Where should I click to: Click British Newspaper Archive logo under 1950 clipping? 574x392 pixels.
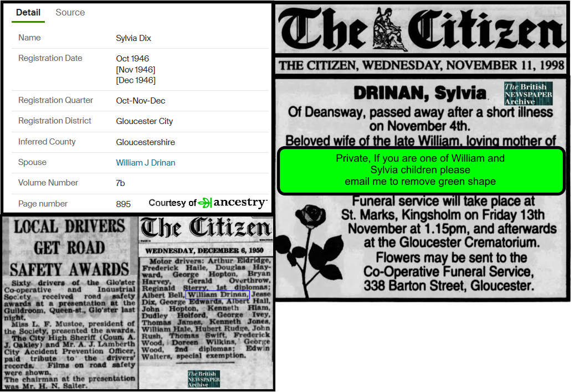pyautogui.click(x=204, y=379)
